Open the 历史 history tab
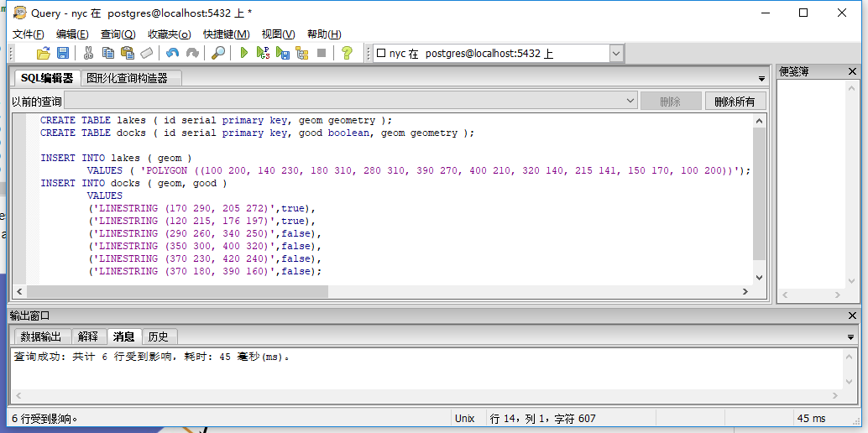 [x=159, y=336]
